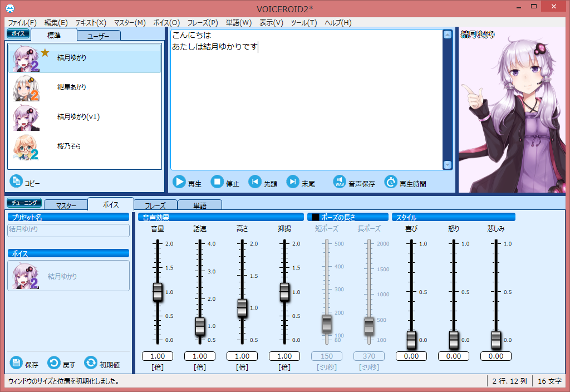Click the こんにちは text line
The height and width of the screenshot is (392, 570).
click(191, 35)
